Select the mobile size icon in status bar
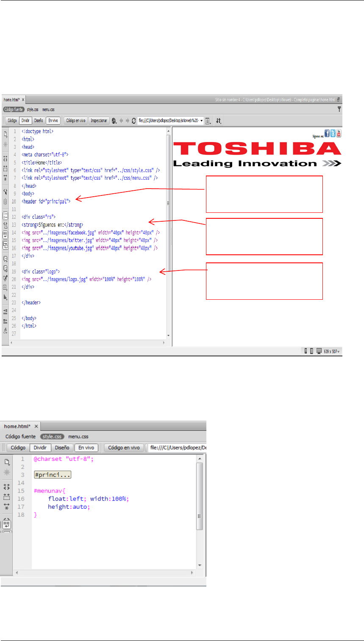Image resolution: width=364 pixels, height=641 pixels. (306, 351)
